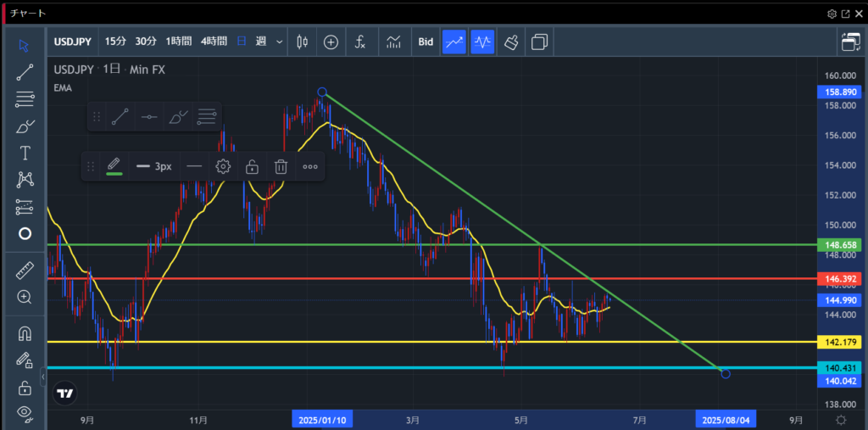
Task: Open the chart scale settings gear at bottom right
Action: tap(842, 420)
